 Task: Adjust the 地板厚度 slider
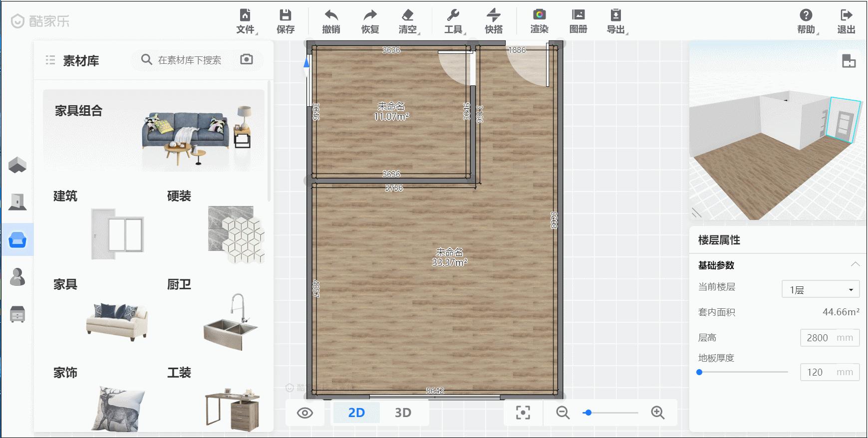point(743,372)
